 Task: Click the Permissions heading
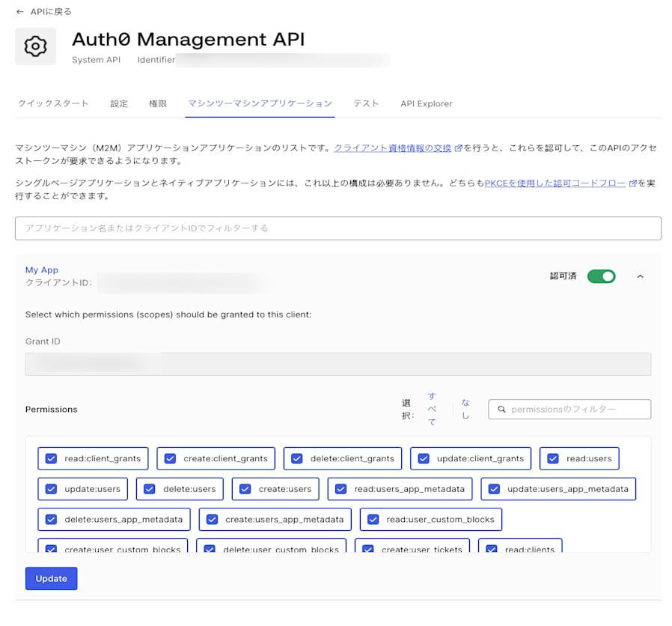(52, 409)
